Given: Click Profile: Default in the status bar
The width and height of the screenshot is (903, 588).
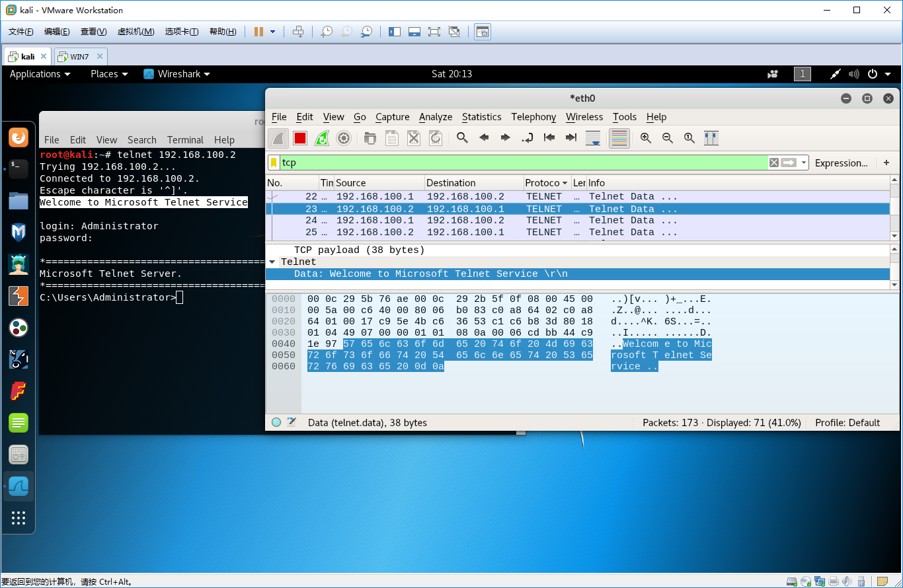Looking at the screenshot, I should pyautogui.click(x=847, y=423).
